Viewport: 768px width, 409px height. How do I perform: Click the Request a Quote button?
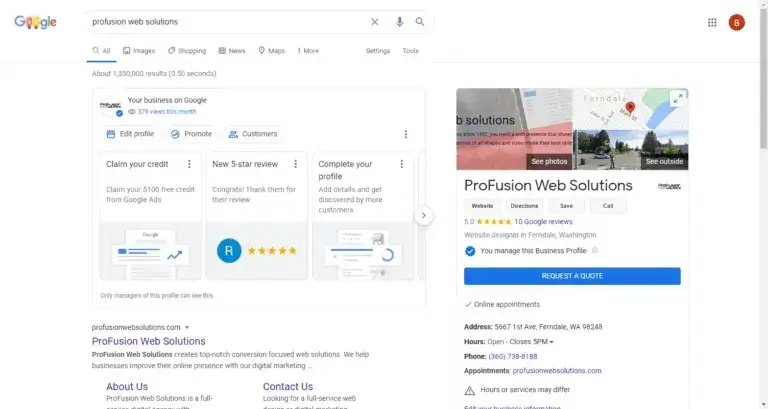(x=572, y=276)
